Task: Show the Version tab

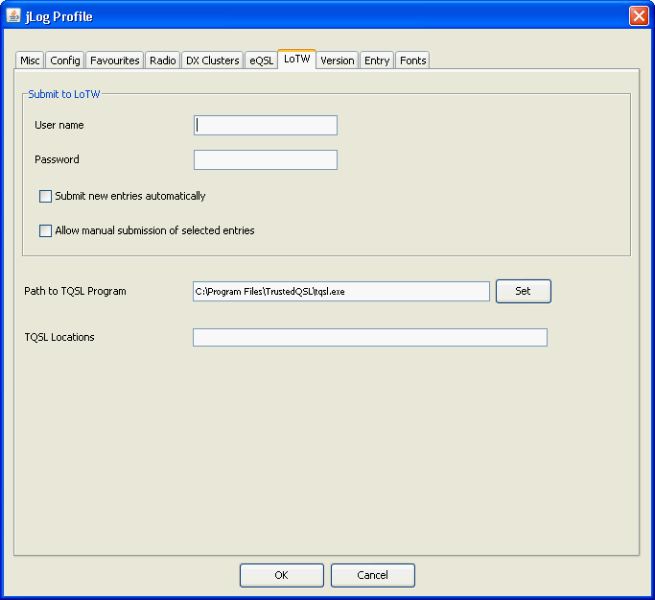Action: [x=337, y=61]
